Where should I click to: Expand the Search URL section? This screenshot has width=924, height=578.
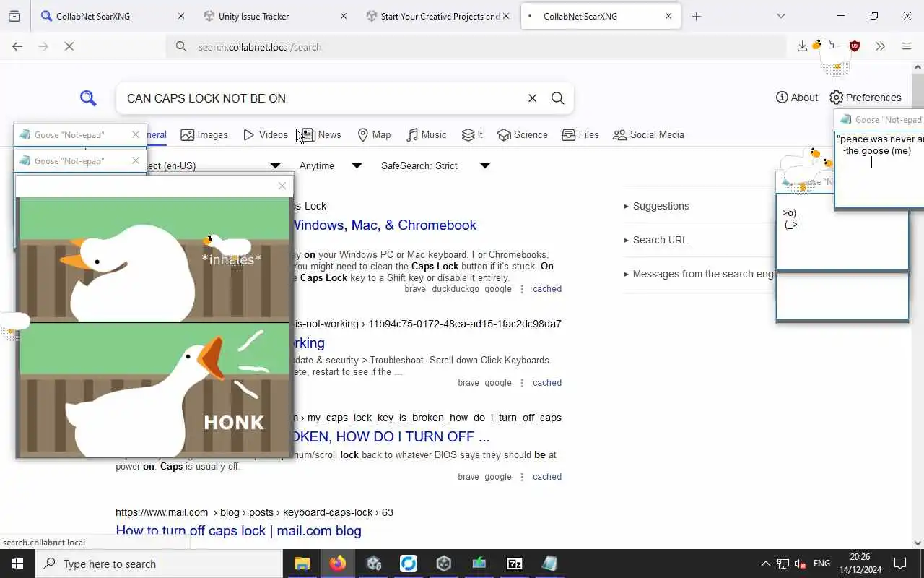point(655,240)
